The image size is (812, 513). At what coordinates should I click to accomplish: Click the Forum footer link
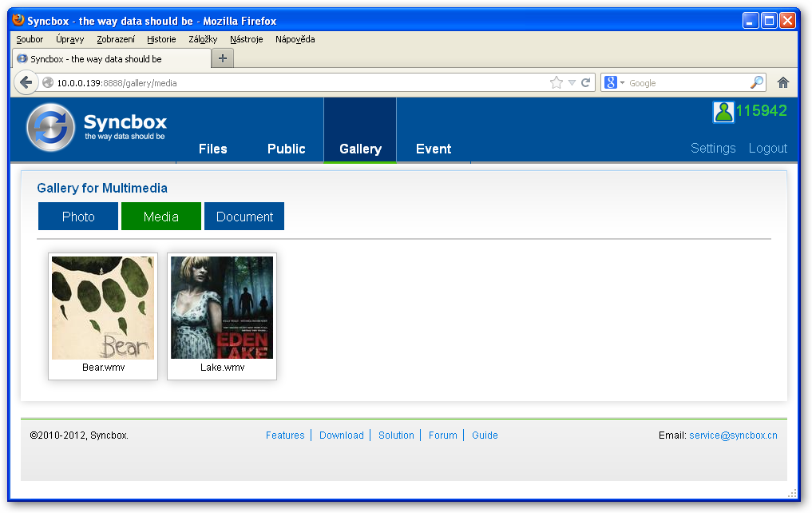click(443, 435)
